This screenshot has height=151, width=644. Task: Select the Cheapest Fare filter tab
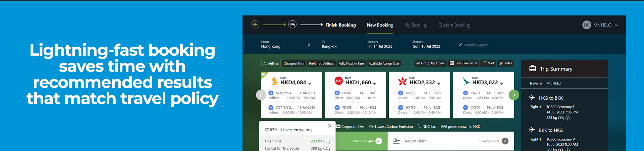(294, 63)
